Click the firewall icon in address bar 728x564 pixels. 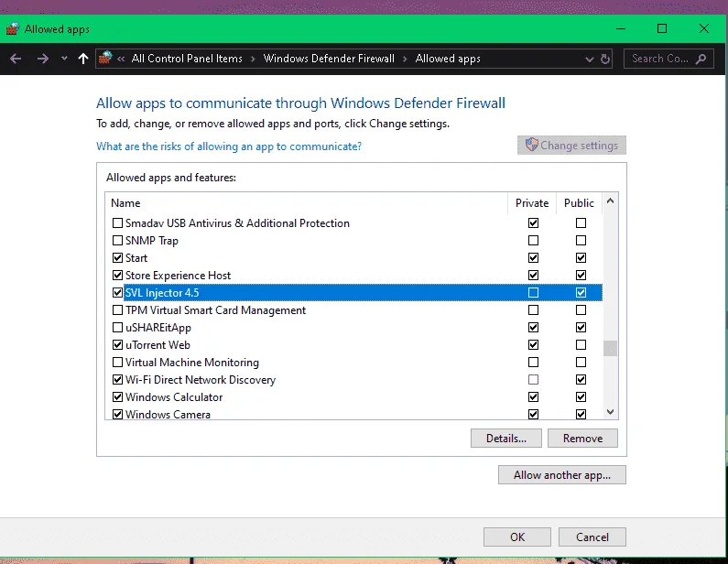(105, 58)
